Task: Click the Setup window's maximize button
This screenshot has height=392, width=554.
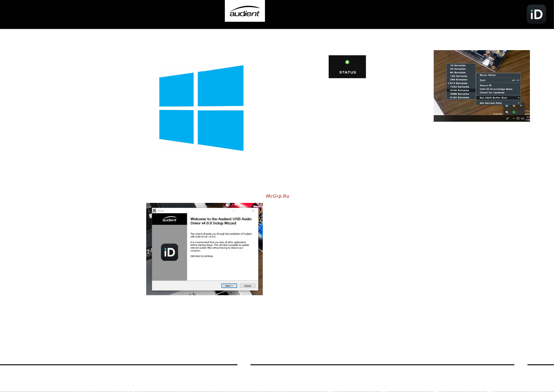Action: point(243,210)
